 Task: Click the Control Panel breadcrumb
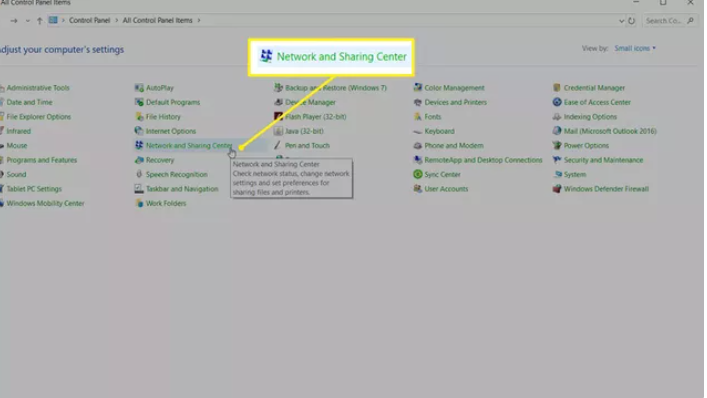click(89, 20)
